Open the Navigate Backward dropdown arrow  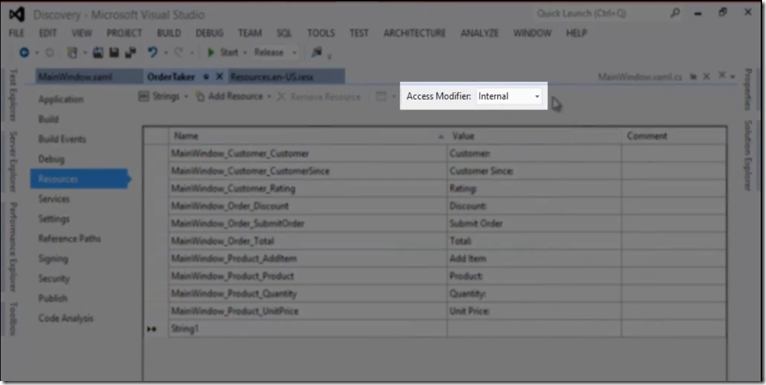(x=37, y=52)
